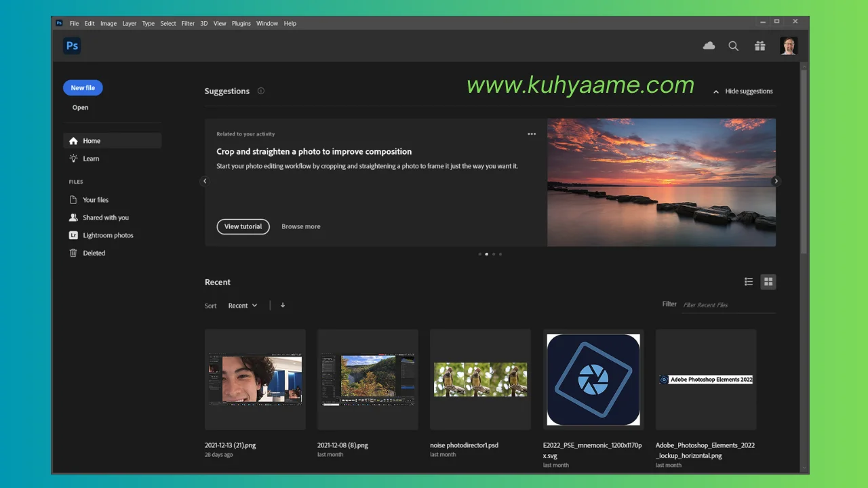
Task: Open the sunset tutorial image
Action: point(661,182)
